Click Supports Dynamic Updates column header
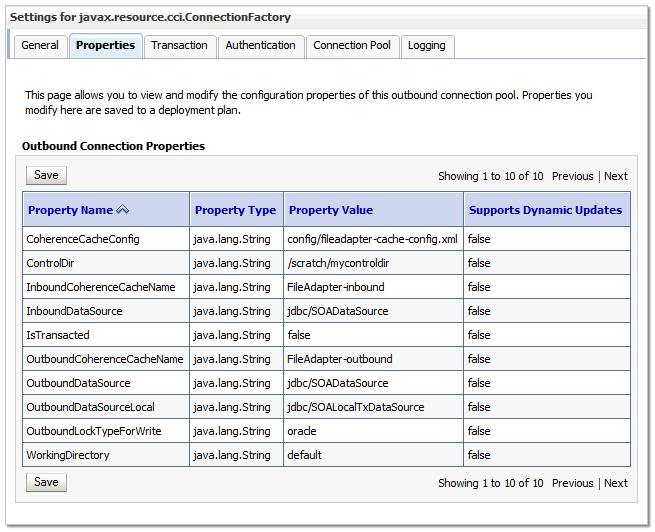This screenshot has height=532, width=655. (x=545, y=211)
